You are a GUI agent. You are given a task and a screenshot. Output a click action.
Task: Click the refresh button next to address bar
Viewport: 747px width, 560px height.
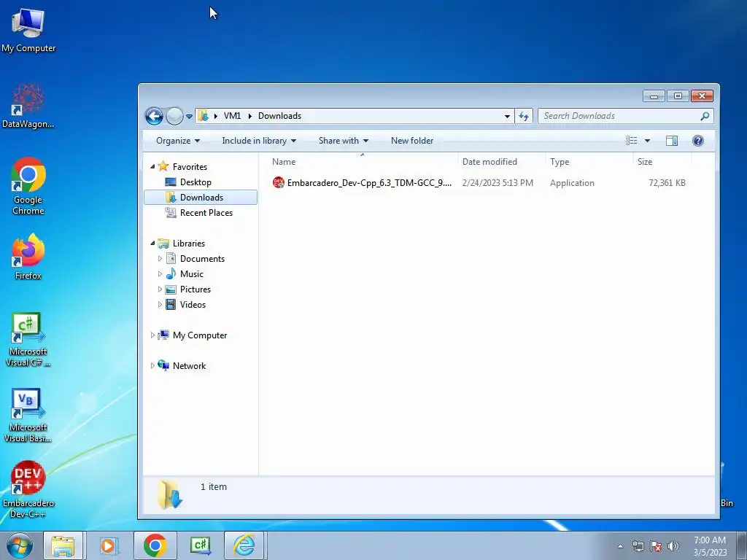524,116
